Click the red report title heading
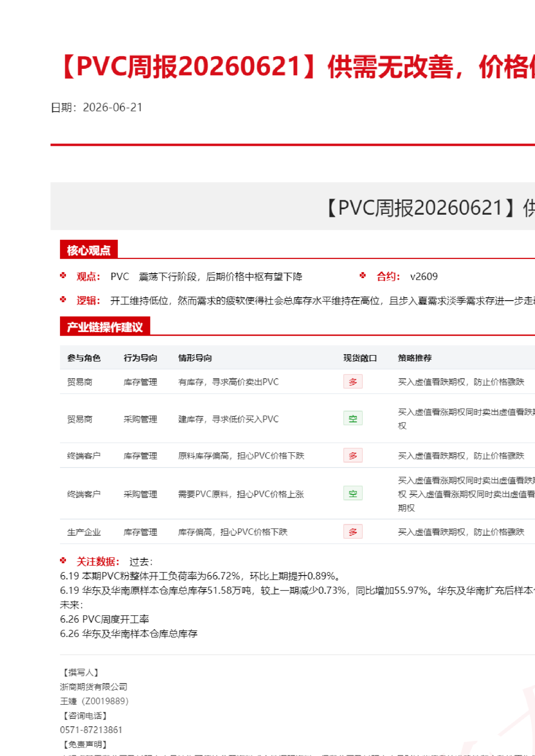Image resolution: width=535 pixels, height=756 pixels. (297, 67)
